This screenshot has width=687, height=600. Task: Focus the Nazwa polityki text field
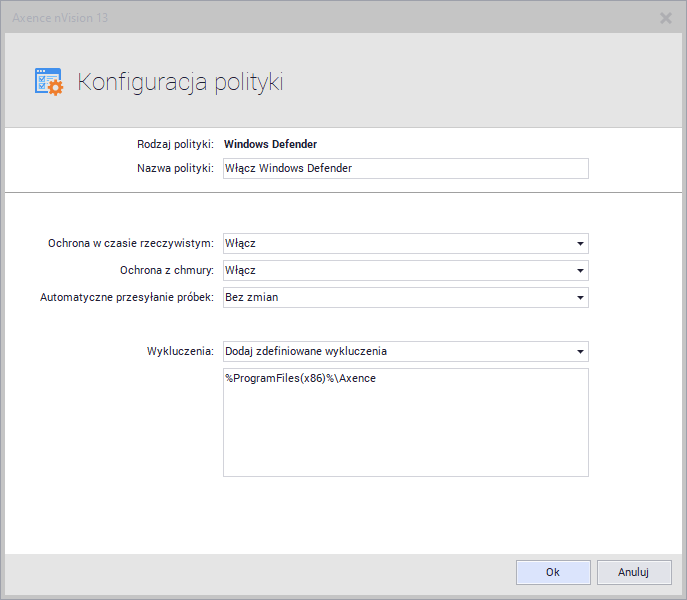[405, 168]
